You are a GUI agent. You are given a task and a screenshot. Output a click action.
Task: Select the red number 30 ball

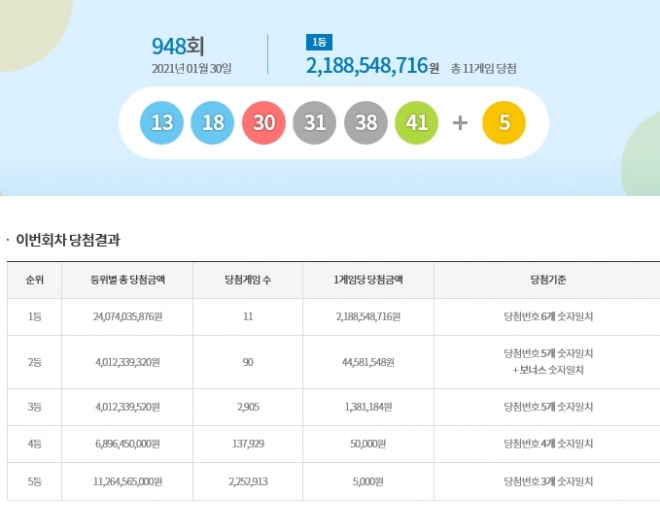tap(264, 123)
